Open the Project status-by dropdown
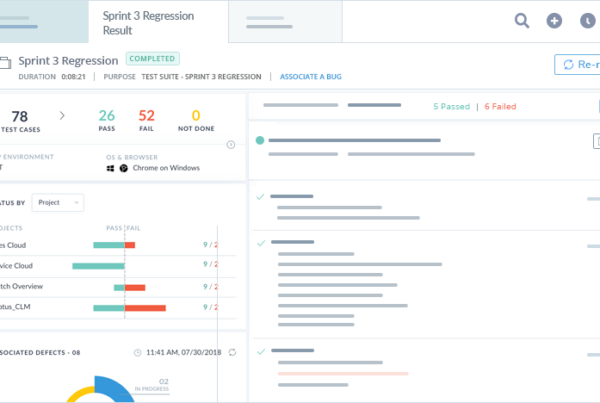 coord(58,202)
